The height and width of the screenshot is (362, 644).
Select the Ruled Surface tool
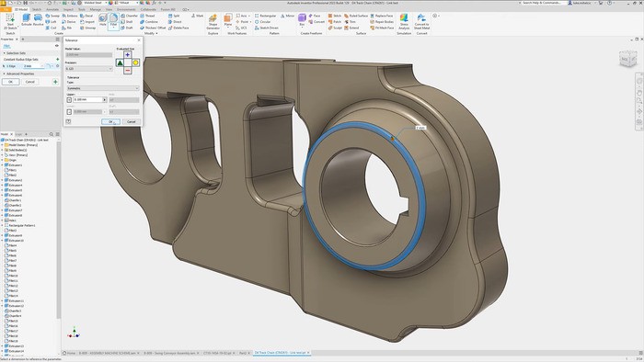pos(356,16)
